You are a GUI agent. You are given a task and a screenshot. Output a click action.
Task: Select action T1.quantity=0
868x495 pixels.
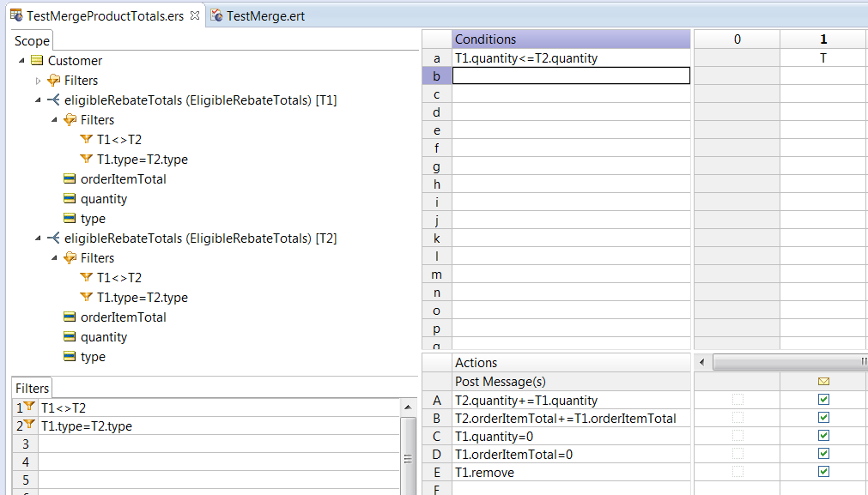pos(494,437)
